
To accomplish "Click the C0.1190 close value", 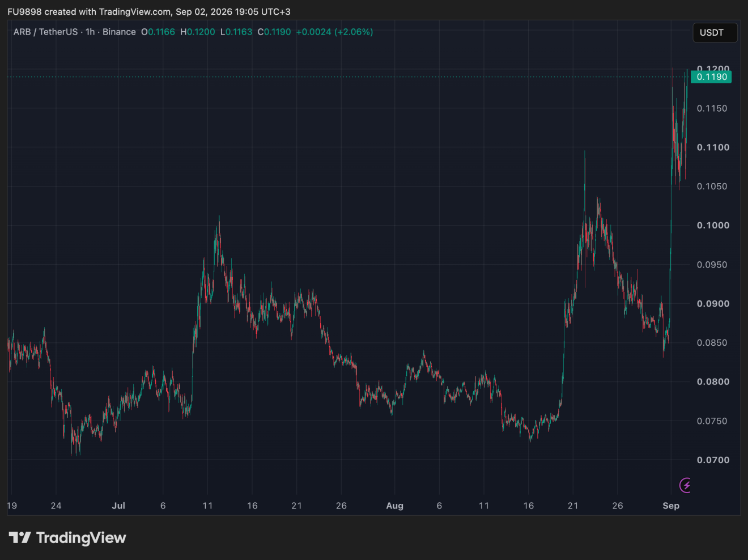I will point(274,32).
